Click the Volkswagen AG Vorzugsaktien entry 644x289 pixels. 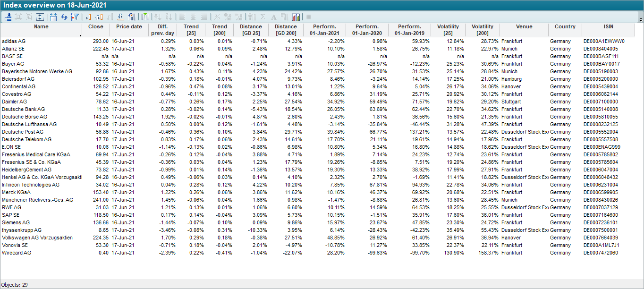tap(37, 238)
